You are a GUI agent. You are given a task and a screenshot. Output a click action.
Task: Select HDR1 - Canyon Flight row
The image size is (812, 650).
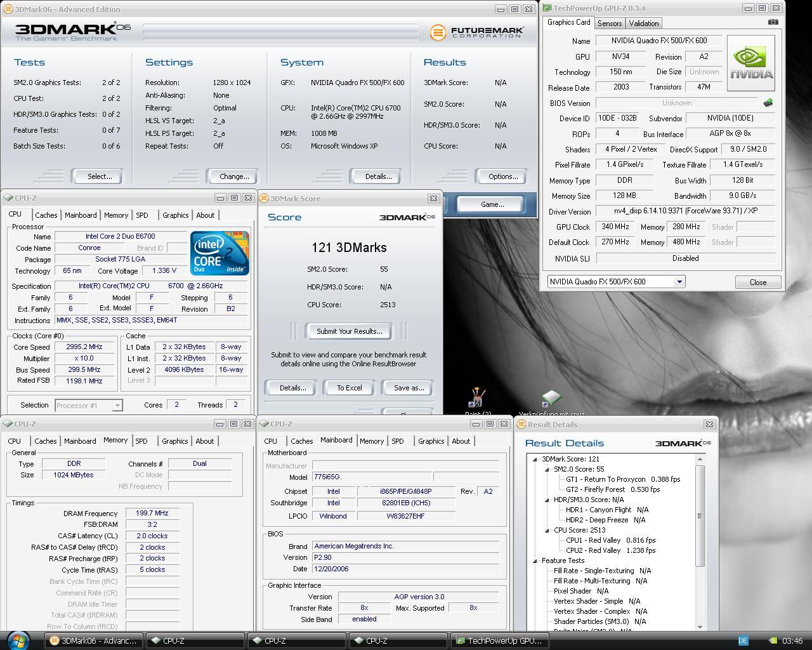pos(606,510)
